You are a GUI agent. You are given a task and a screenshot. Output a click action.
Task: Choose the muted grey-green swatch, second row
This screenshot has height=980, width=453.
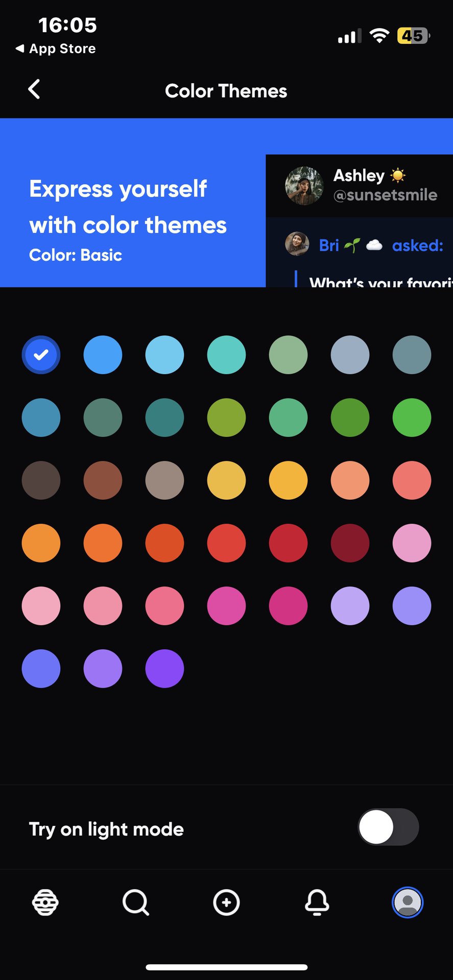click(103, 418)
